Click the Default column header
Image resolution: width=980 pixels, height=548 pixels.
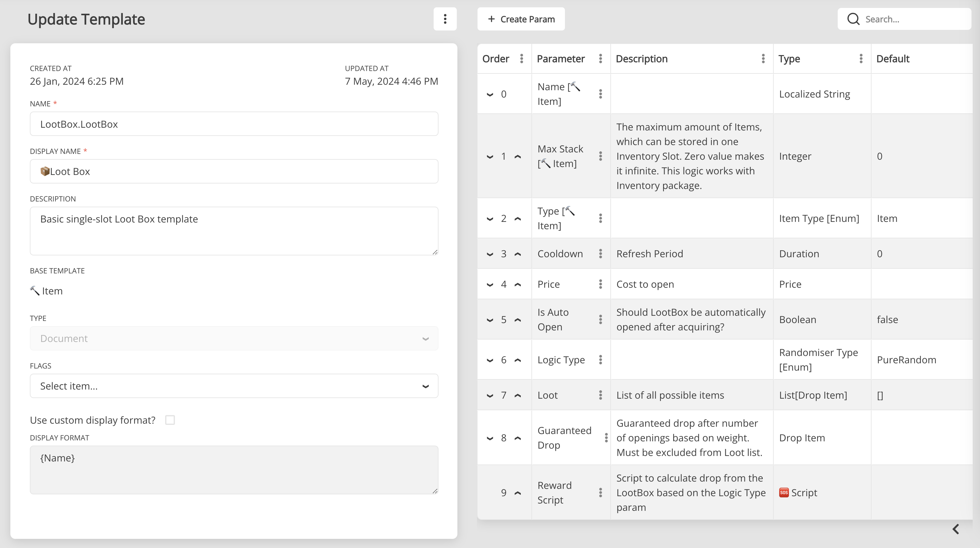(x=893, y=59)
